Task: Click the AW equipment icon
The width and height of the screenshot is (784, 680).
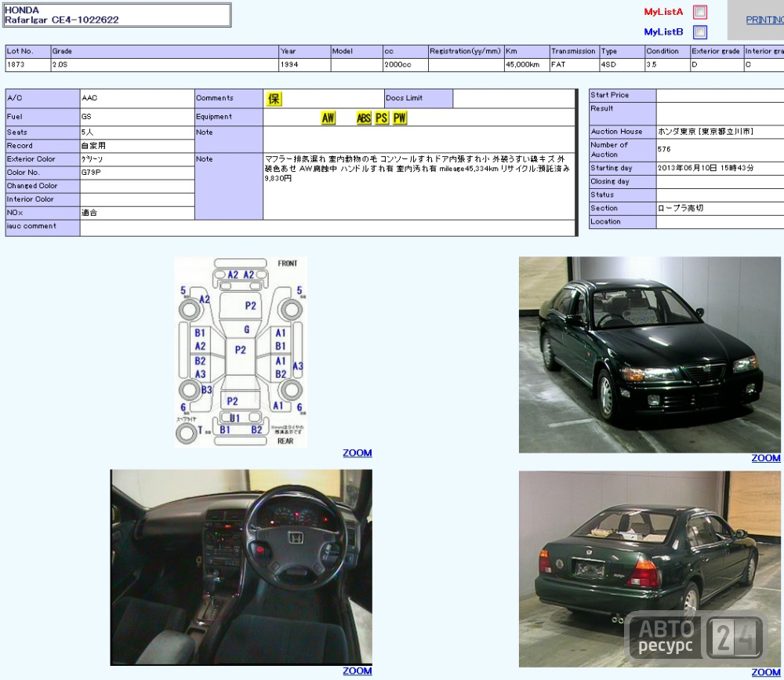Action: [328, 118]
